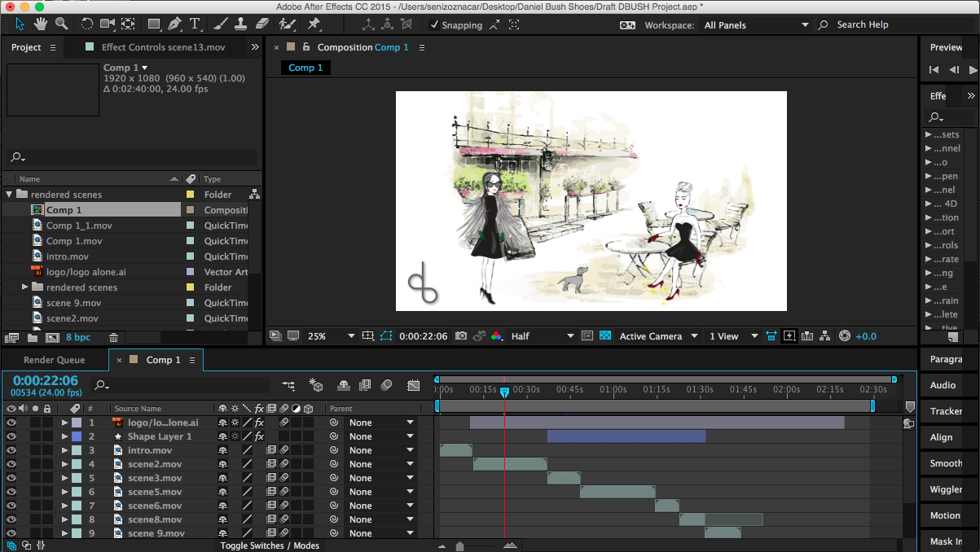Screen dimensions: 980x552
Task: Click the 8 bpc color depth button
Action: (79, 337)
